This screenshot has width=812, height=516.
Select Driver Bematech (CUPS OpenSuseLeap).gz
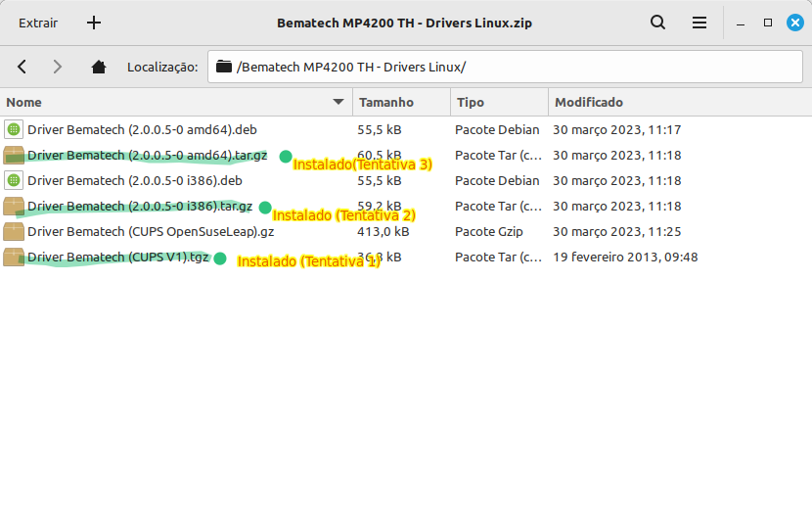pos(151,231)
